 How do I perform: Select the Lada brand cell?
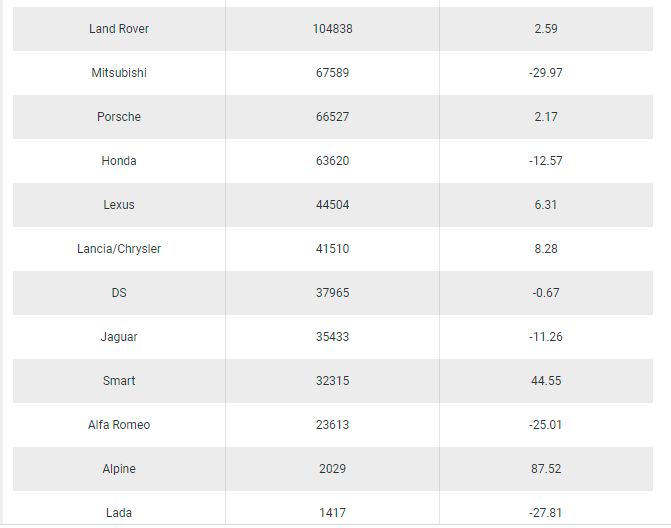119,513
